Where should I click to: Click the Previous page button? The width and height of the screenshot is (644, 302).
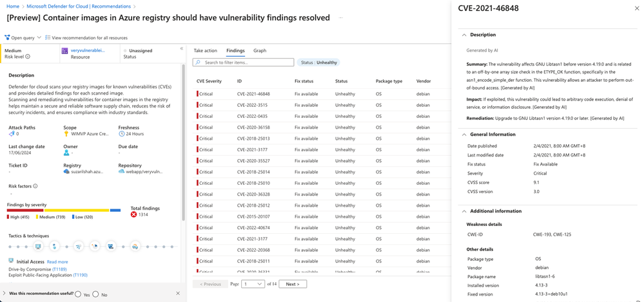pyautogui.click(x=210, y=284)
